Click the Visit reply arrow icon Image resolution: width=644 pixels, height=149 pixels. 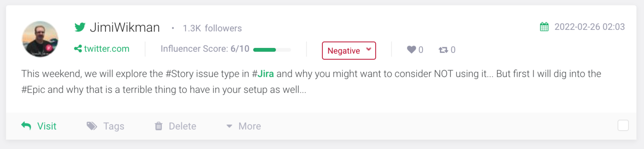point(26,126)
